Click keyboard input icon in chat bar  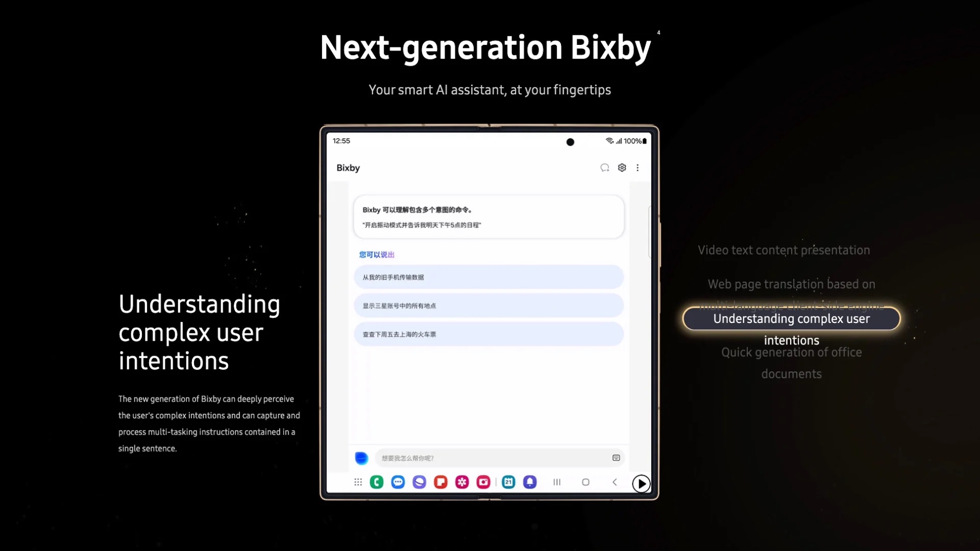(x=616, y=458)
